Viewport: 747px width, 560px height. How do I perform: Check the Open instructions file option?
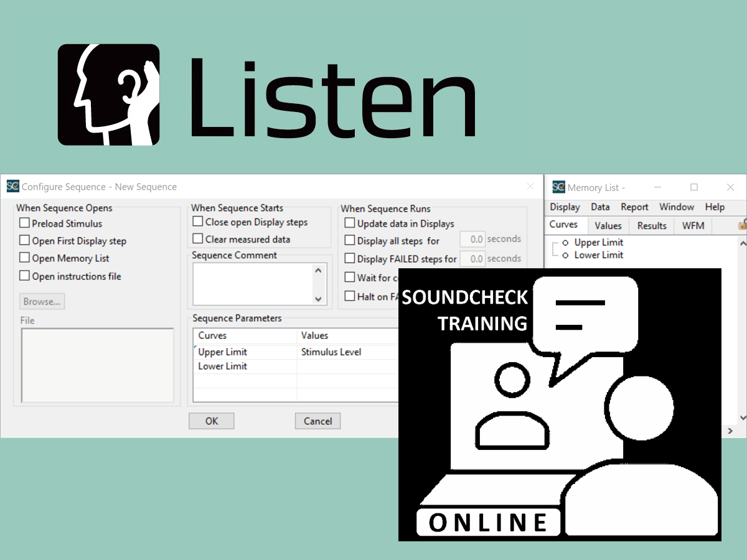click(x=25, y=276)
